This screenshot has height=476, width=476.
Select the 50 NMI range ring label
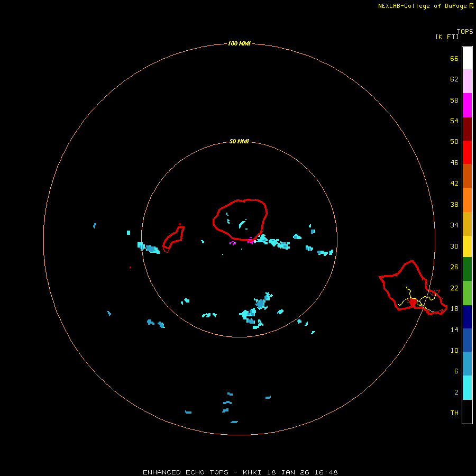239,141
